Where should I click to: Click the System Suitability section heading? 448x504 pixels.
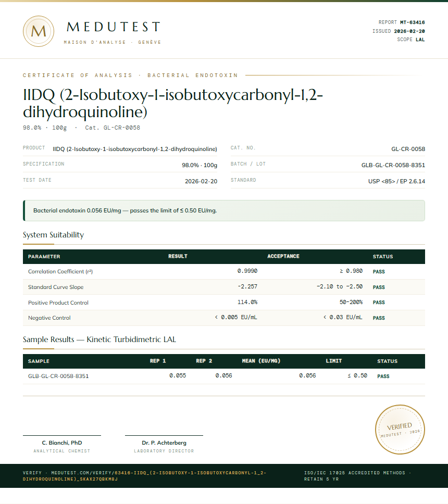click(53, 235)
